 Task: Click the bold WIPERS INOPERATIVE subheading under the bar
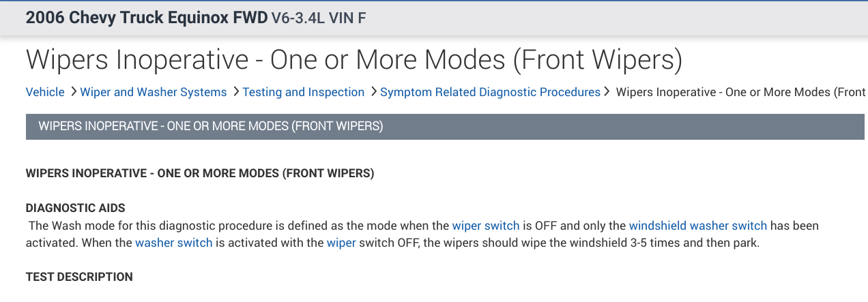[199, 173]
